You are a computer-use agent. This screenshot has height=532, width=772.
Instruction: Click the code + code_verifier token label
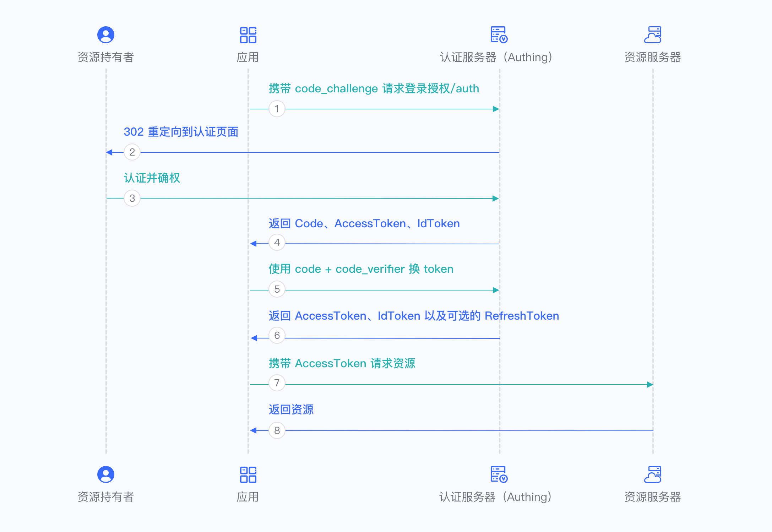[x=361, y=269]
